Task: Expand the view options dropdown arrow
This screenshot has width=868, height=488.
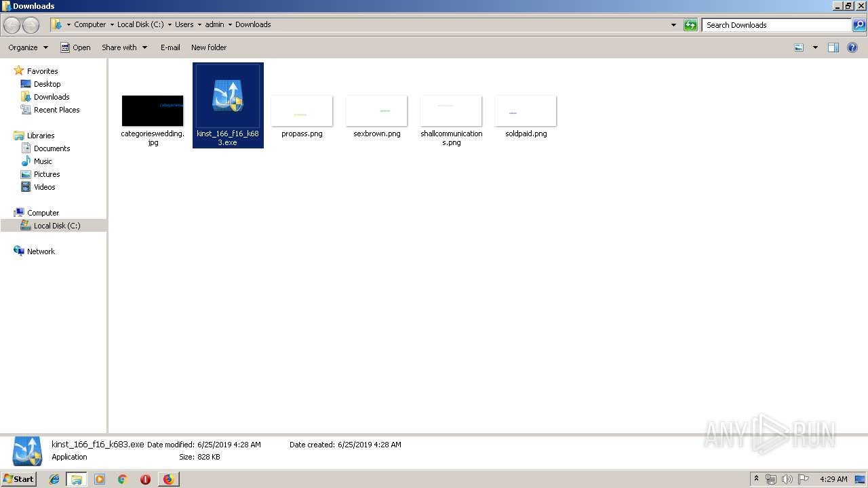Action: (x=815, y=47)
